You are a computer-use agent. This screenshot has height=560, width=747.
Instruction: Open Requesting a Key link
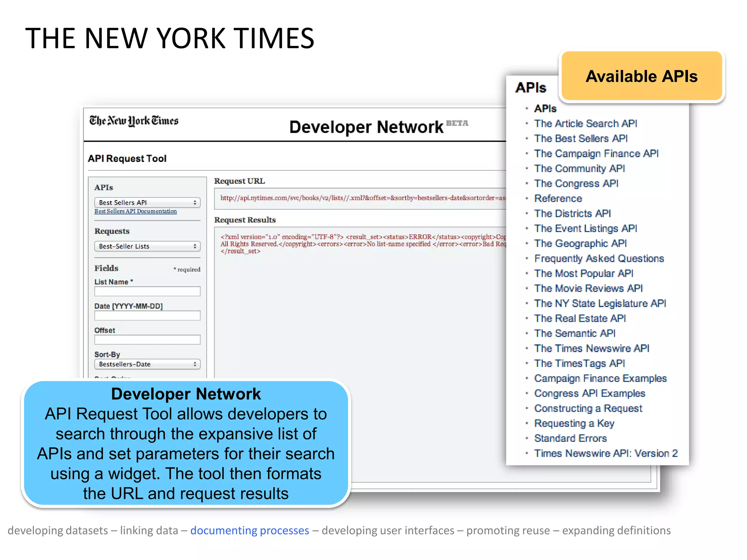(574, 423)
